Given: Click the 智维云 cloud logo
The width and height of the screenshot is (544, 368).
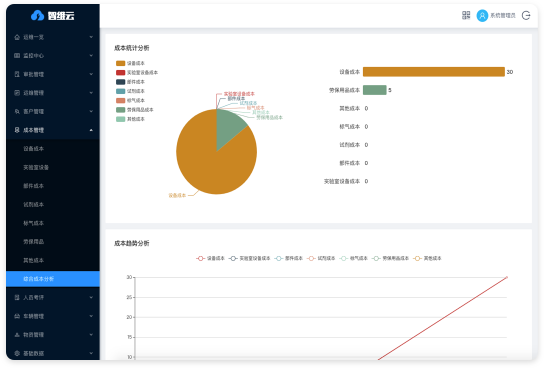Looking at the screenshot, I should pyautogui.click(x=37, y=15).
